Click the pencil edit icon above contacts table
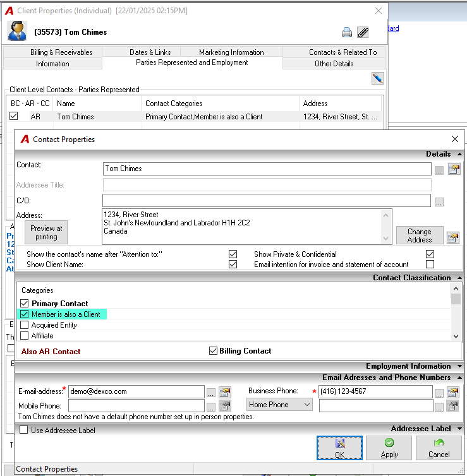This screenshot has width=467, height=476. click(x=378, y=78)
